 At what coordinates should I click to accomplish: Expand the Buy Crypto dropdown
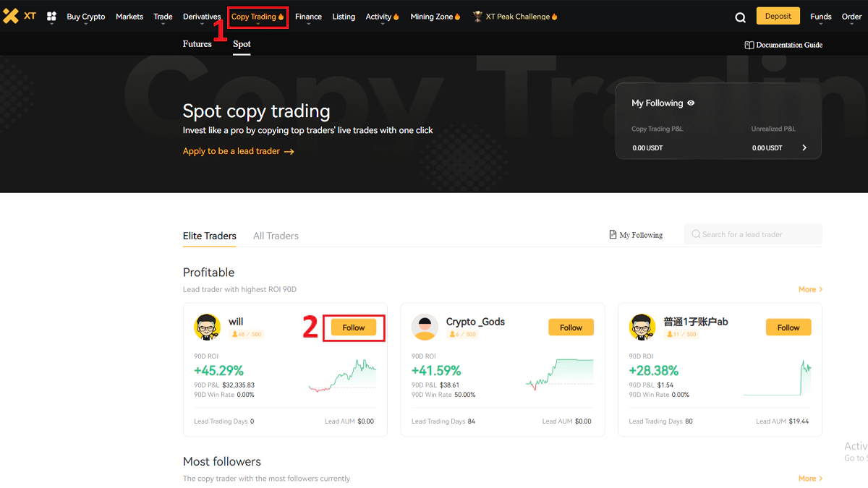coord(85,17)
